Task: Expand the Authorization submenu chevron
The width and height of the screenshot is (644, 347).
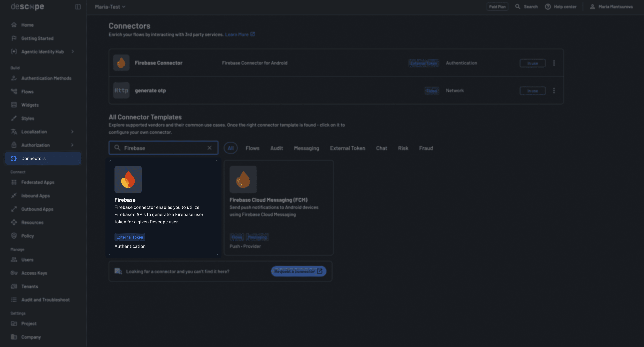Action: tap(72, 145)
